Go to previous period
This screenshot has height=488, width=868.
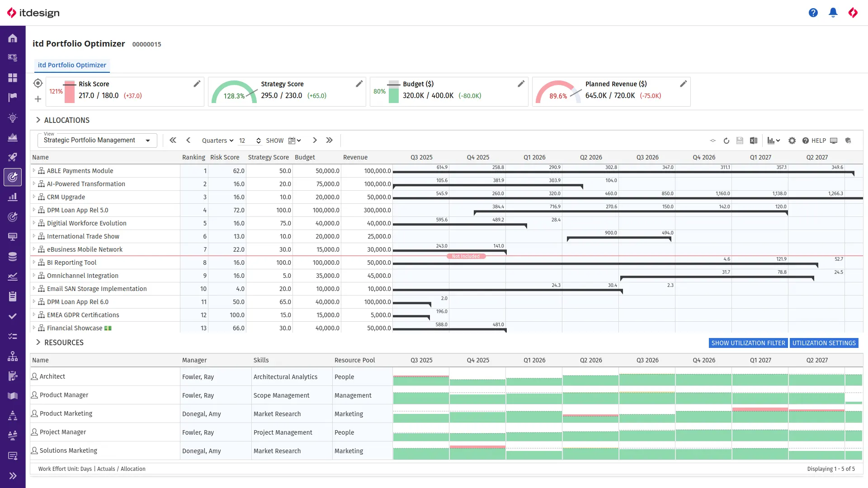click(189, 141)
